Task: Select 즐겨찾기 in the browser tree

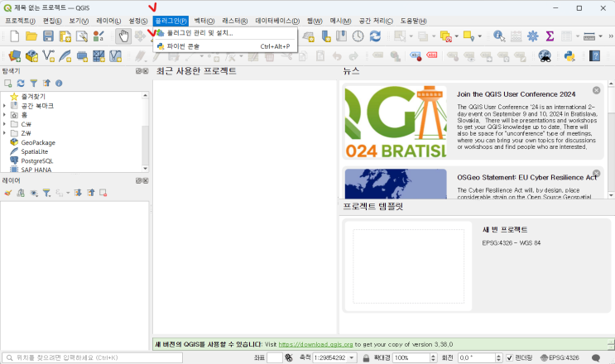Action: click(33, 97)
